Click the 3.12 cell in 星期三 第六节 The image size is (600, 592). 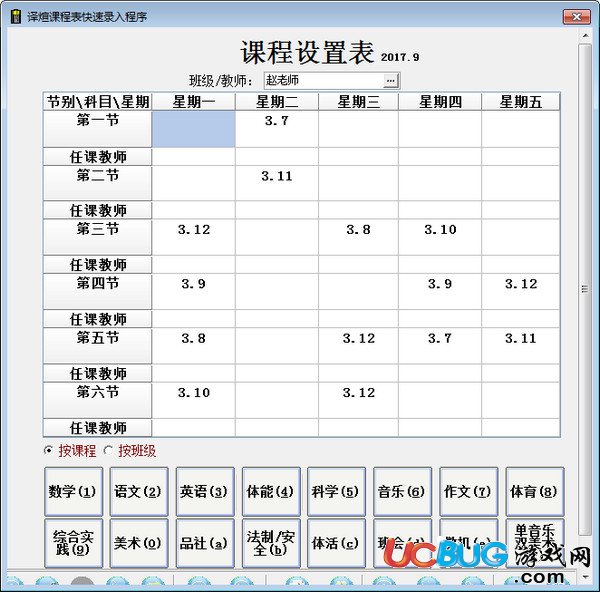pos(359,400)
